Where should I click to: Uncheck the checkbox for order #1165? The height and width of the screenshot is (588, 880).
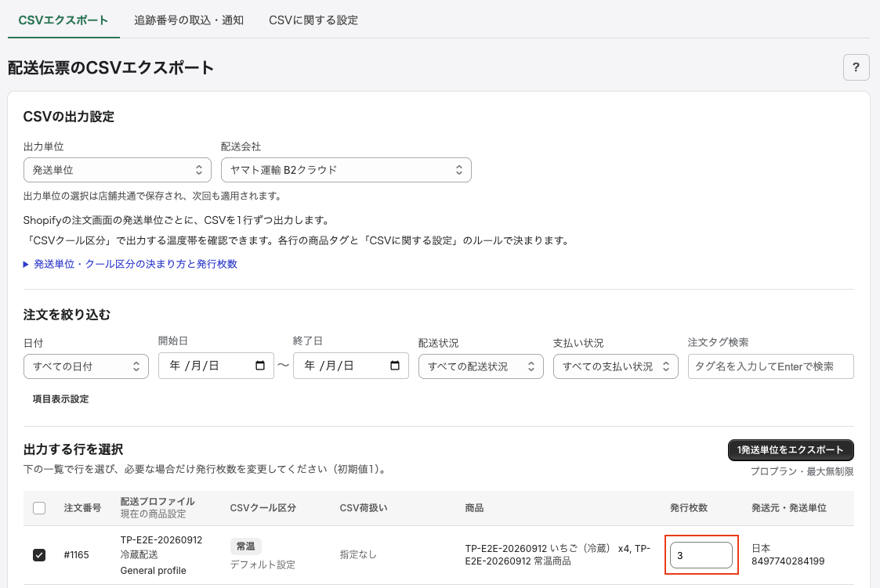click(39, 555)
